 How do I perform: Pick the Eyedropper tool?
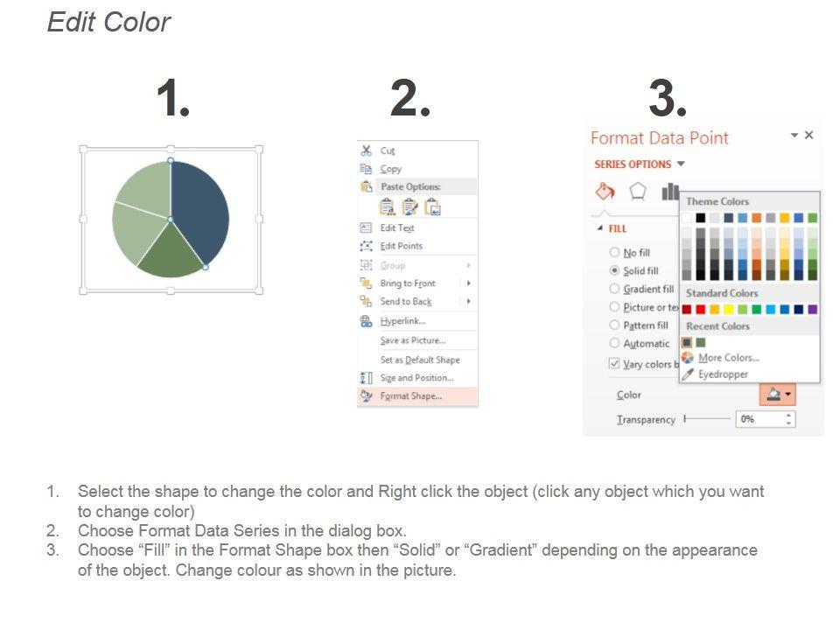click(x=688, y=374)
